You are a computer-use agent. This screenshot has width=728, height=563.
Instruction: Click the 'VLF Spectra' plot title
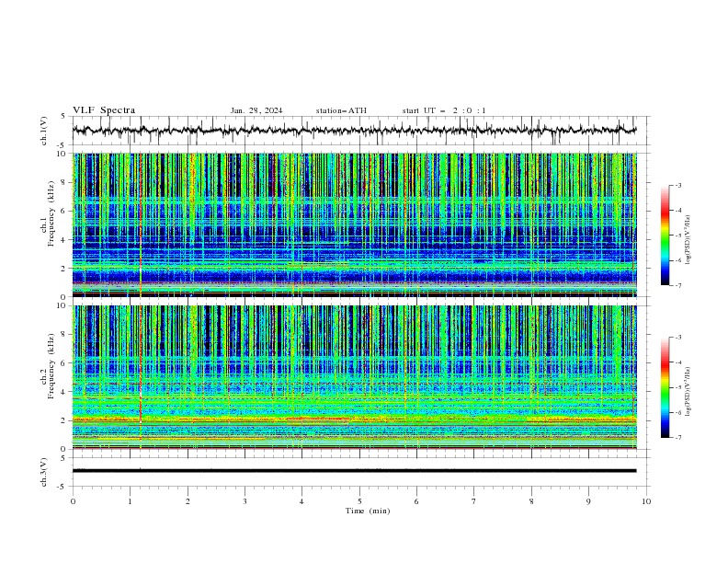click(104, 110)
